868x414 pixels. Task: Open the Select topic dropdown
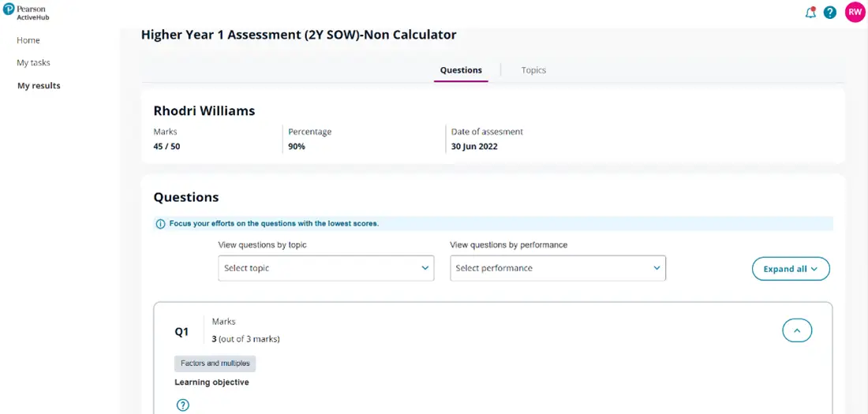pos(326,268)
